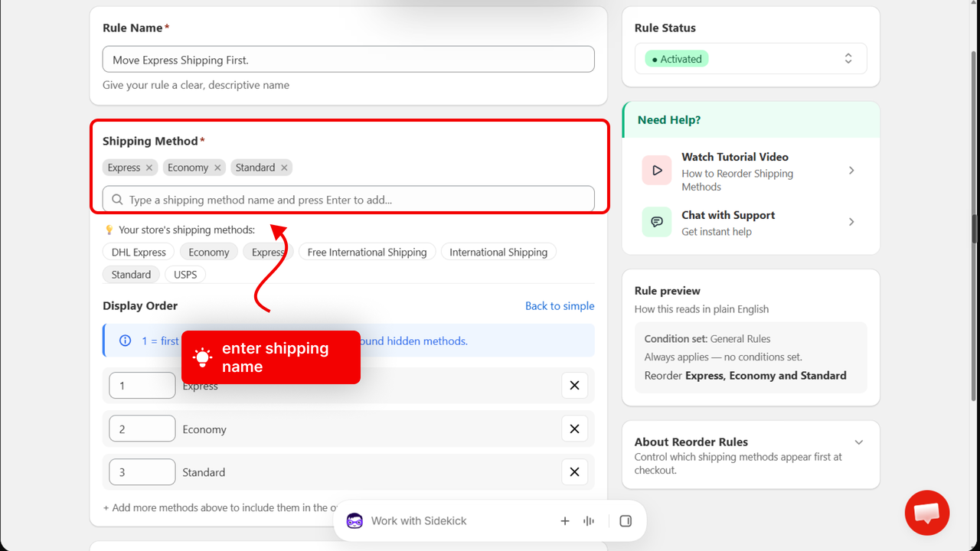Add Free International Shipping chip
Viewport: 980px width, 551px height.
click(367, 252)
